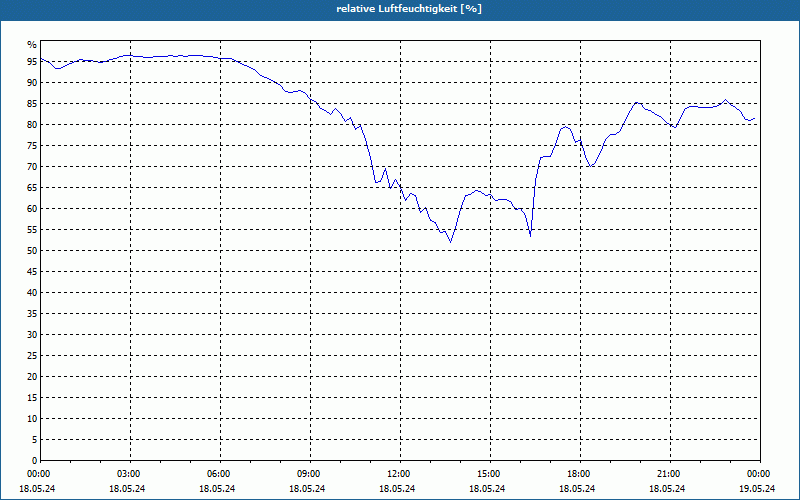Click the '18.05.24' date under 06:00
The width and height of the screenshot is (800, 500).
click(x=217, y=489)
